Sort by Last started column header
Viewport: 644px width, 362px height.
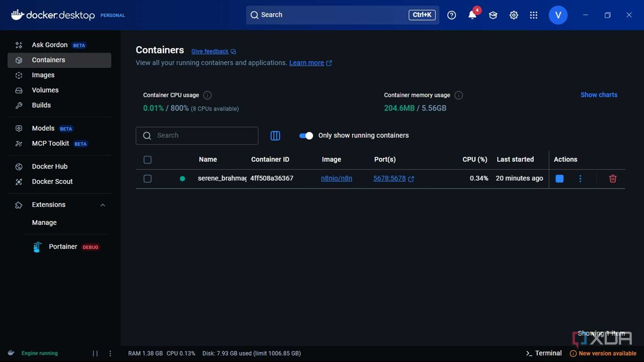[x=515, y=160]
